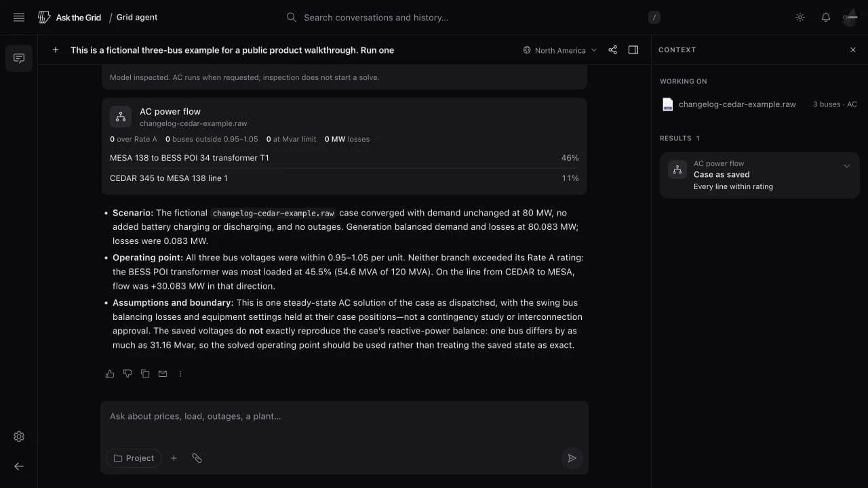This screenshot has width=868, height=488.
Task: Give the response a thumbs down
Action: (127, 374)
